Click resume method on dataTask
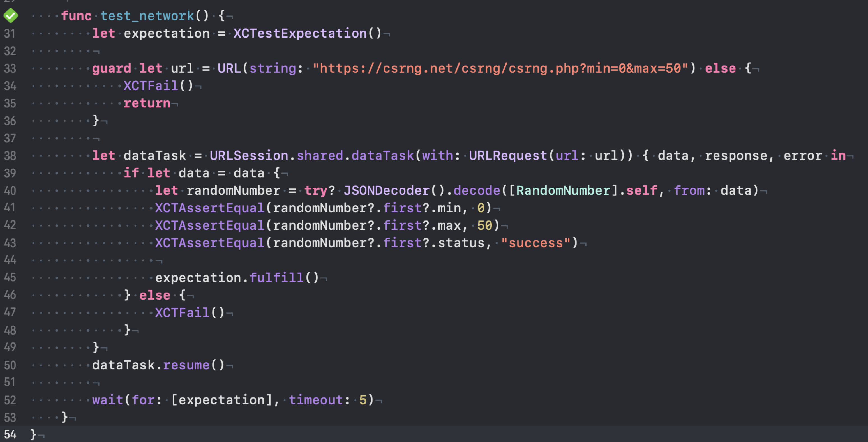 click(x=186, y=365)
